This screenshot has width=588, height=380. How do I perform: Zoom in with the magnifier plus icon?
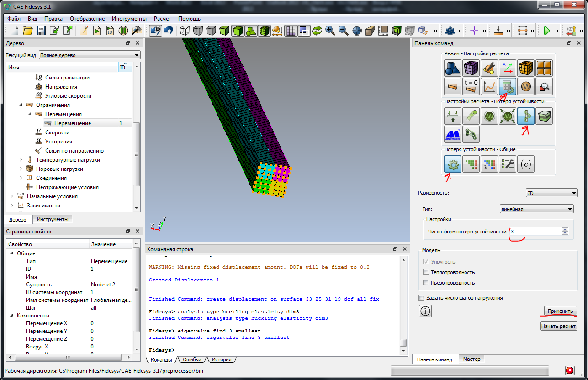[x=330, y=31]
